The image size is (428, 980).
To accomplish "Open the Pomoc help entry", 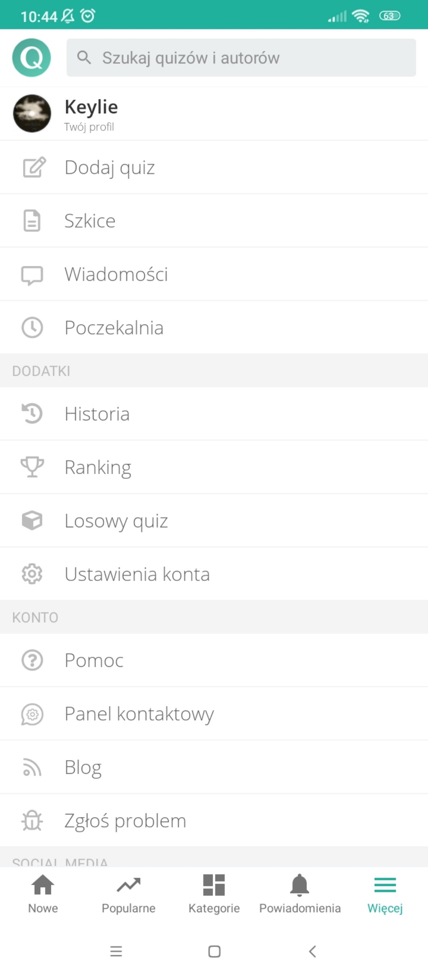I will [x=94, y=660].
